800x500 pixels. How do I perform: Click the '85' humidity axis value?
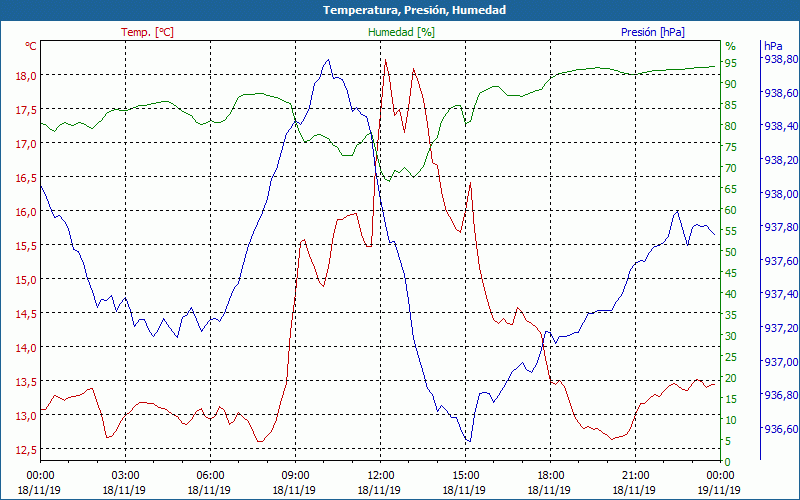[731, 105]
